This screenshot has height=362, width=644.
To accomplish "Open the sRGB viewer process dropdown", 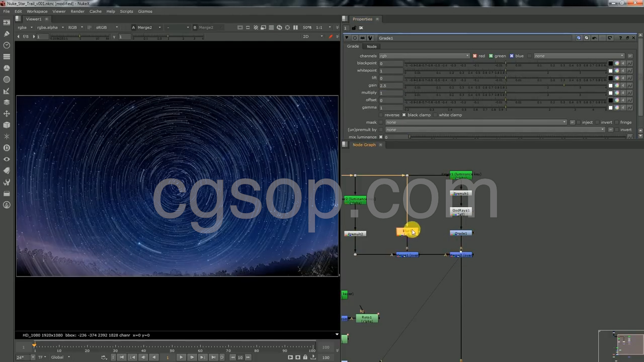I will pos(107,27).
